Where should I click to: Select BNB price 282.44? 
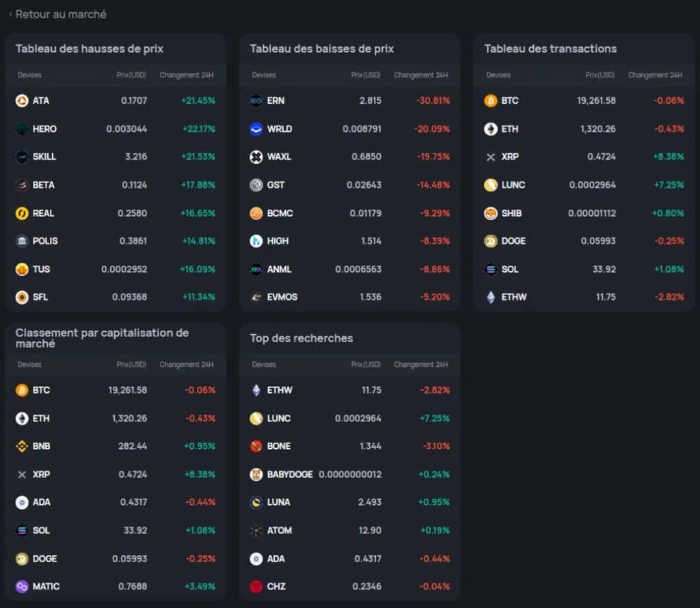133,446
